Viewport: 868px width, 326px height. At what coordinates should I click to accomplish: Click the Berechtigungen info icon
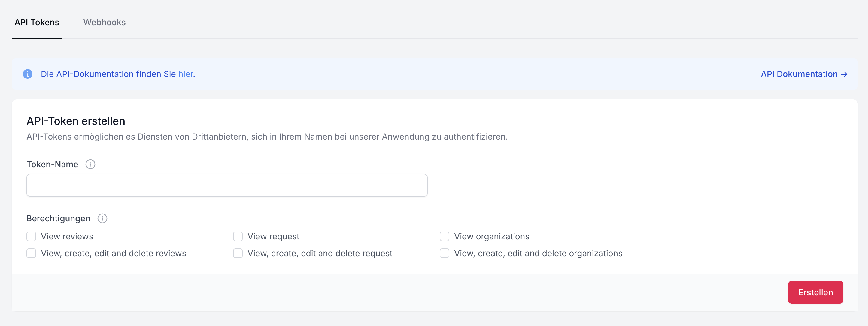pos(102,218)
